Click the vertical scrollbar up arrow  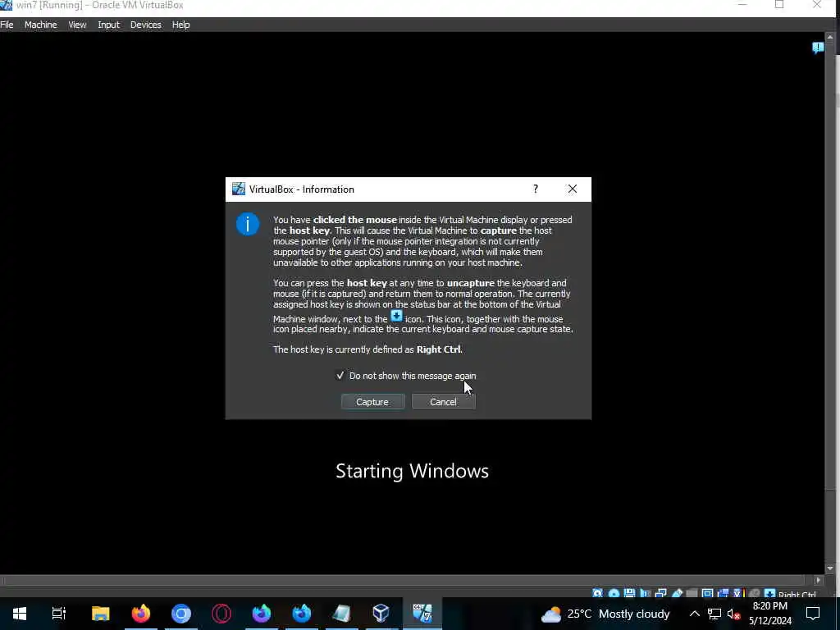[830, 38]
